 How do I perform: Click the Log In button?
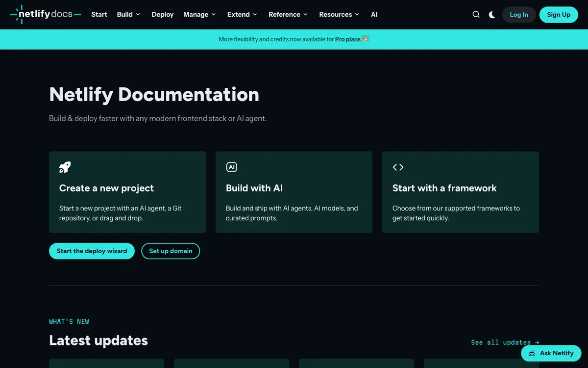tap(519, 15)
